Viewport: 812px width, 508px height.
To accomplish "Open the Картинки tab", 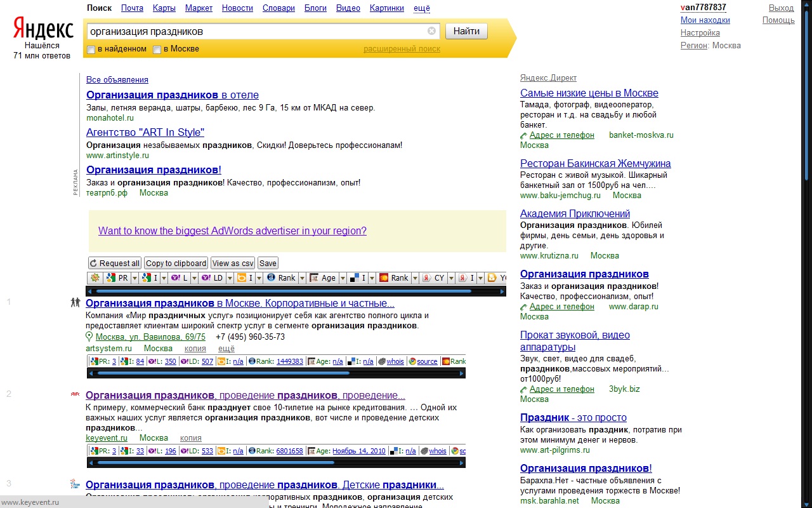I will pos(386,8).
